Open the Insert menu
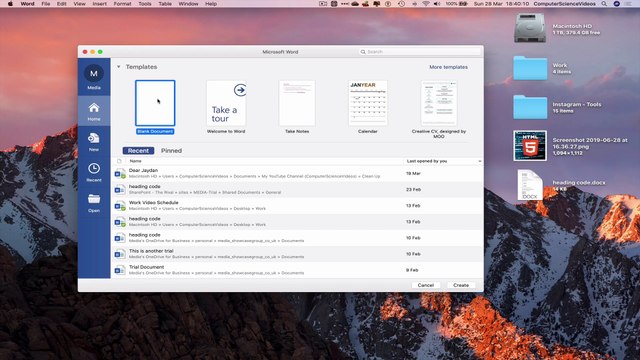This screenshot has width=640, height=360. coord(99,4)
